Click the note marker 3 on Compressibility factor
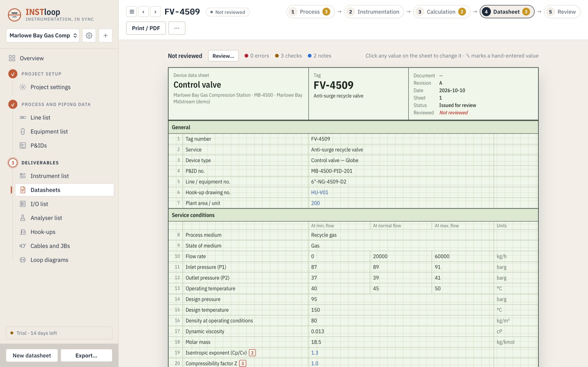Viewport: 588px width, 367px height. 243,363
